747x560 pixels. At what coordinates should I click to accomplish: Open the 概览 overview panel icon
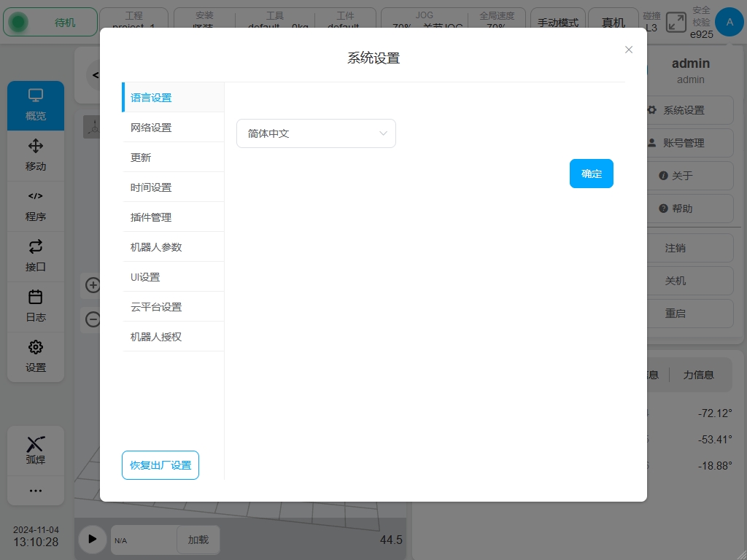36,96
